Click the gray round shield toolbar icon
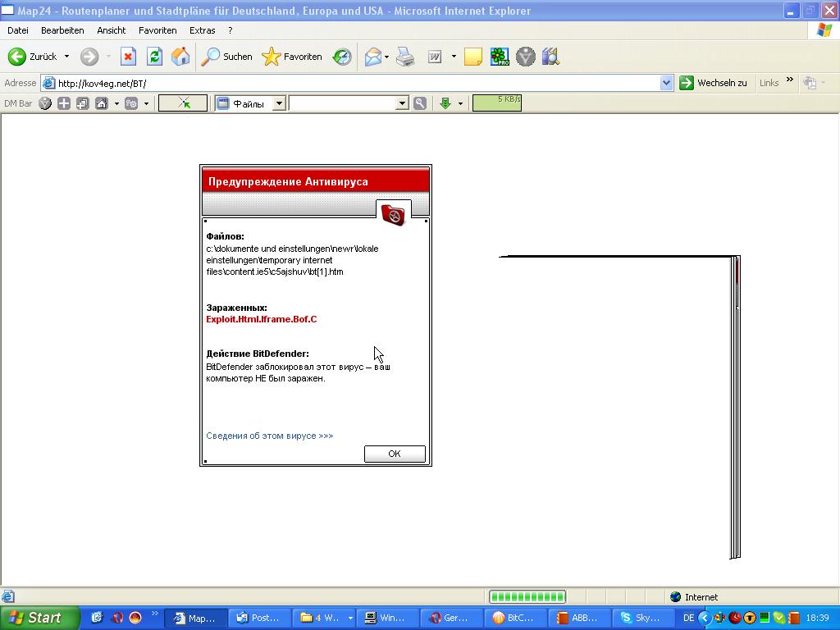The image size is (840, 630). [526, 57]
